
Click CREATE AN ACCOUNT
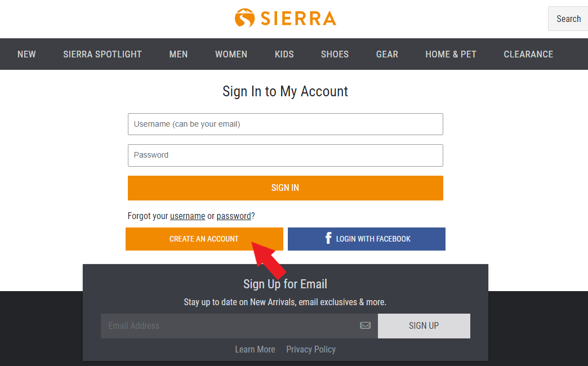pyautogui.click(x=204, y=238)
